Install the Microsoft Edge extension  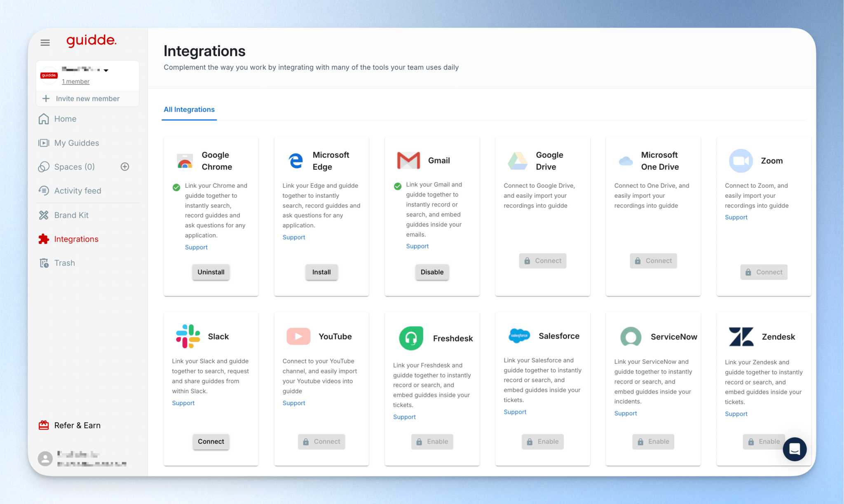pos(321,272)
